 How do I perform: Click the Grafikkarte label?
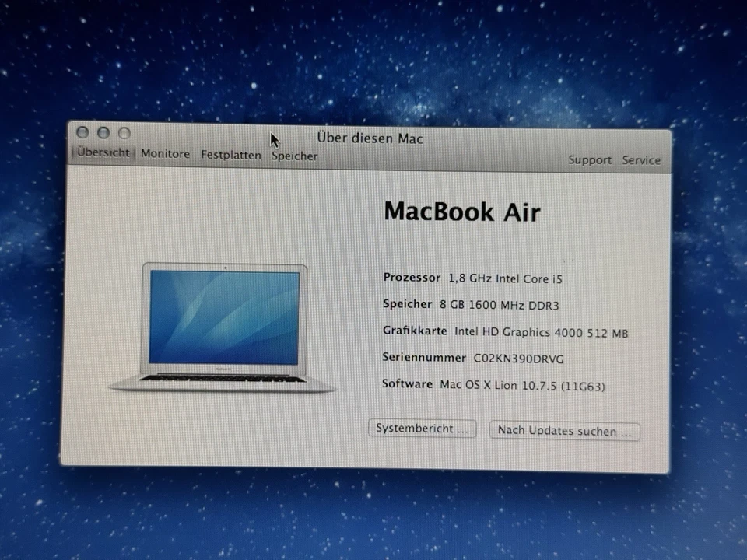coord(415,331)
